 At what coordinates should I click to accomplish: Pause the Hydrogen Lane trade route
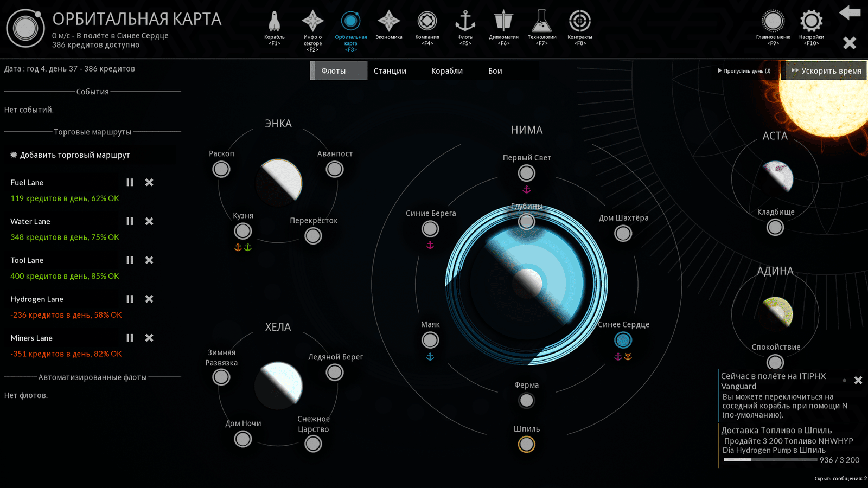coord(130,299)
